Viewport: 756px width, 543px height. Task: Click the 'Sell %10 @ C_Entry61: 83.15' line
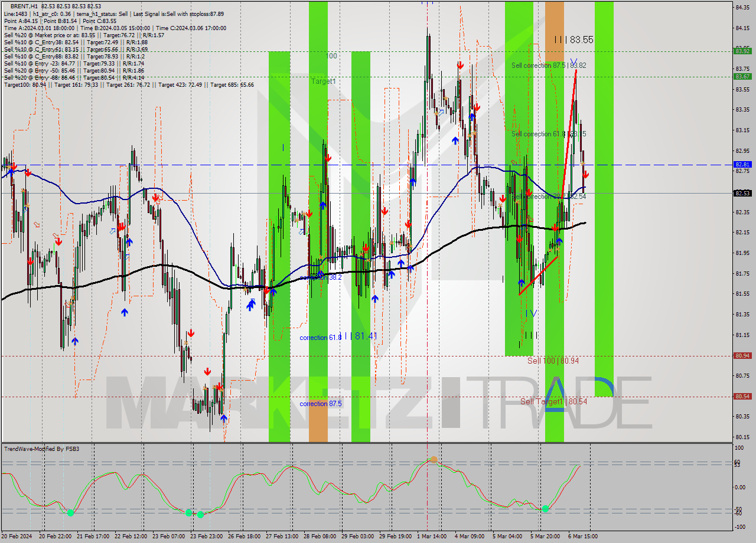pos(76,49)
